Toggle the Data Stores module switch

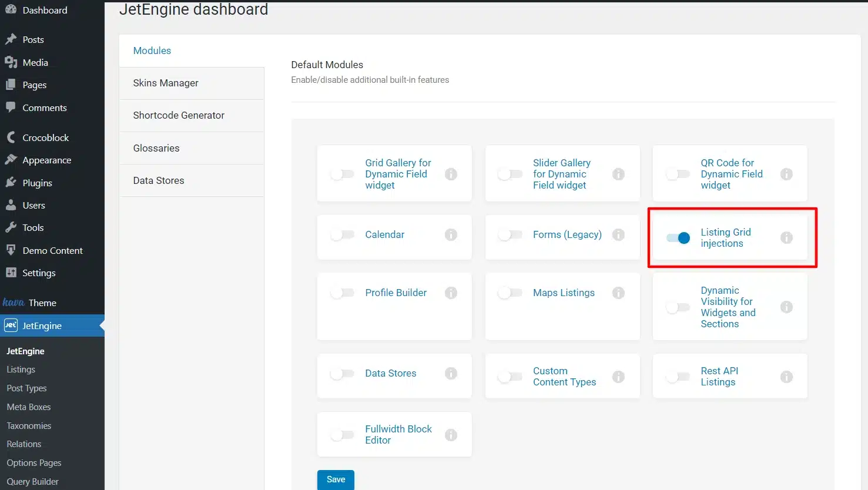click(x=342, y=374)
